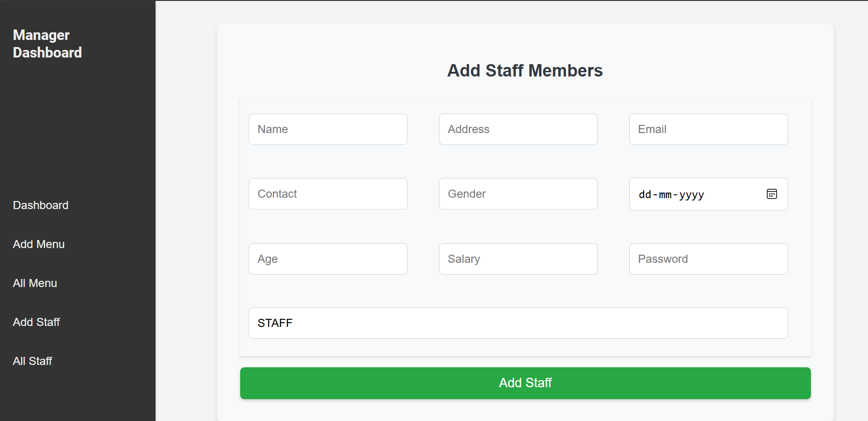The image size is (868, 421).
Task: Focus the Contact input field
Action: tap(328, 194)
